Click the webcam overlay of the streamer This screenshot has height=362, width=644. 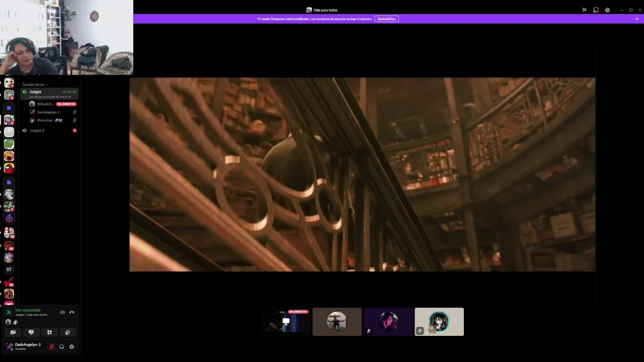[66, 37]
